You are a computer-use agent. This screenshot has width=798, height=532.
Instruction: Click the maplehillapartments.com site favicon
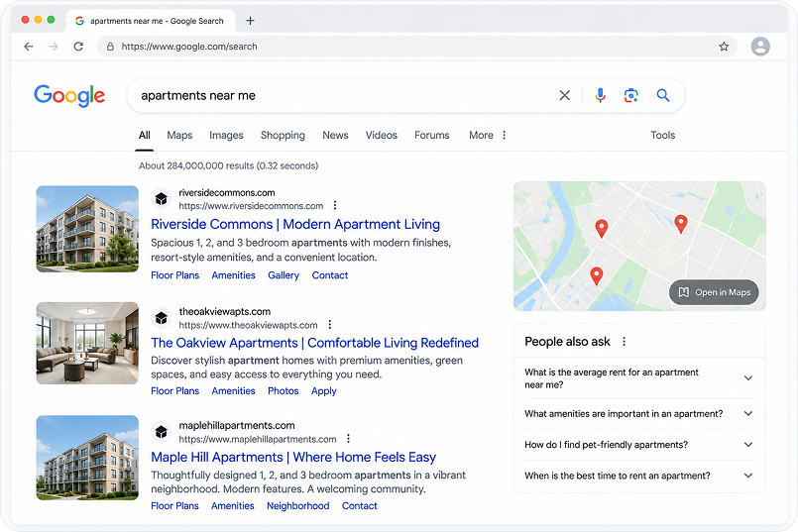162,432
